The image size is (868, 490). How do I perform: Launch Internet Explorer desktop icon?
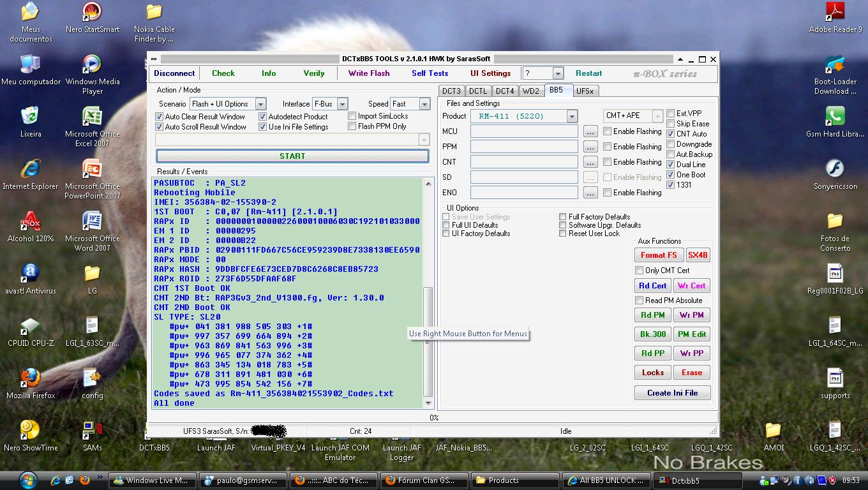click(31, 174)
